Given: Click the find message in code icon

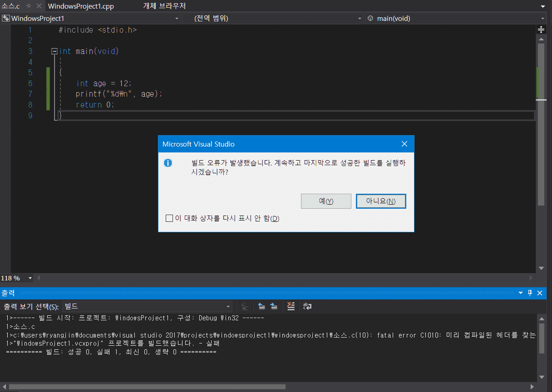Looking at the screenshot, I should click(x=245, y=306).
